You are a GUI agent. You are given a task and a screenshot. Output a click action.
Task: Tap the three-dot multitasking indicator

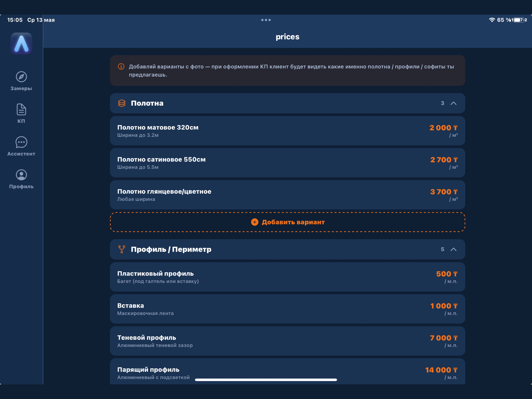pos(266,20)
